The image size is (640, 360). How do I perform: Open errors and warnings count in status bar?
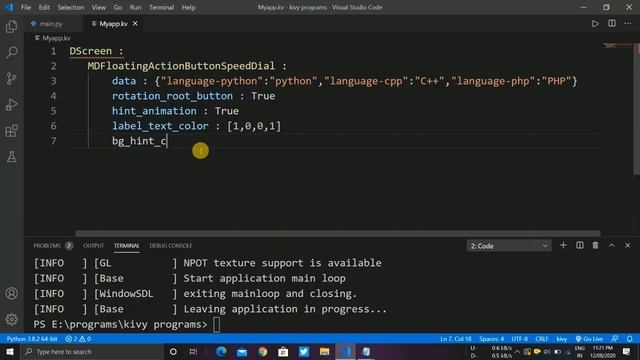(78, 339)
